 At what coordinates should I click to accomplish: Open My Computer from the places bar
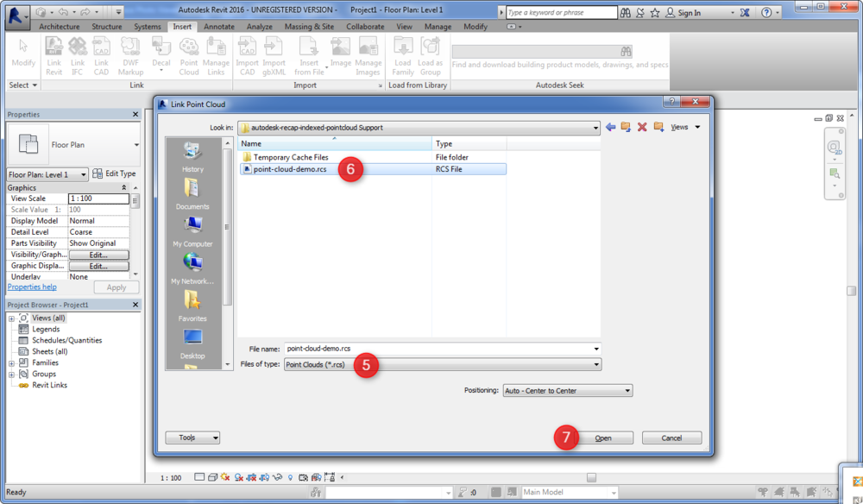coord(192,231)
